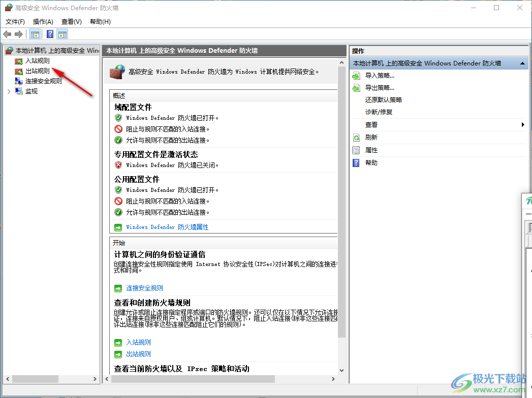Click center pane horizontal scrollbar left arrow
The width and height of the screenshot is (532, 398).
(x=107, y=379)
